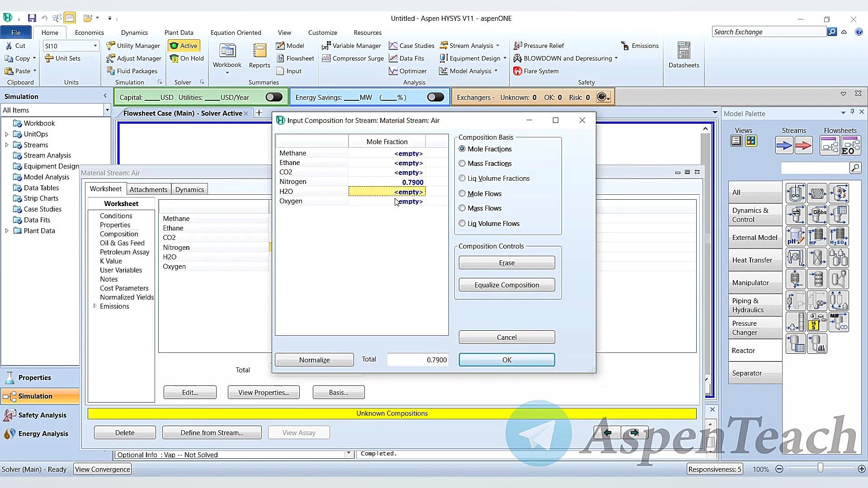The height and width of the screenshot is (488, 868).
Task: Open Flare System in Safety group
Action: point(536,71)
